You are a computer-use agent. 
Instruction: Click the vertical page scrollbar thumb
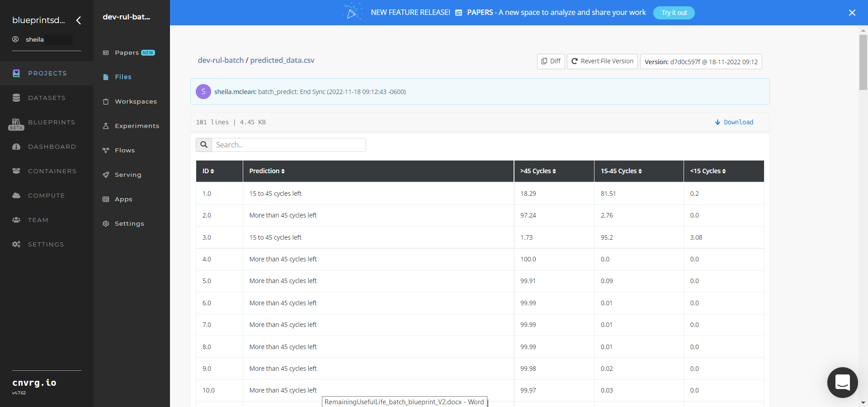pos(863,62)
